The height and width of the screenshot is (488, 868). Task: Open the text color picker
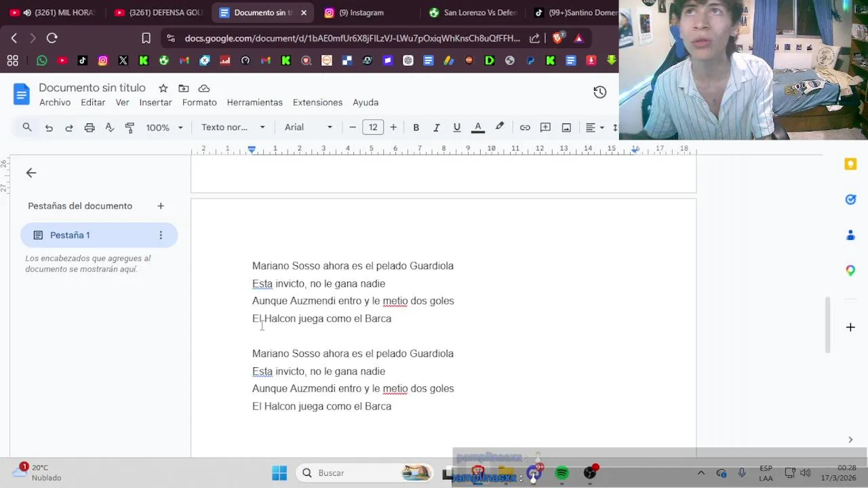pyautogui.click(x=478, y=127)
